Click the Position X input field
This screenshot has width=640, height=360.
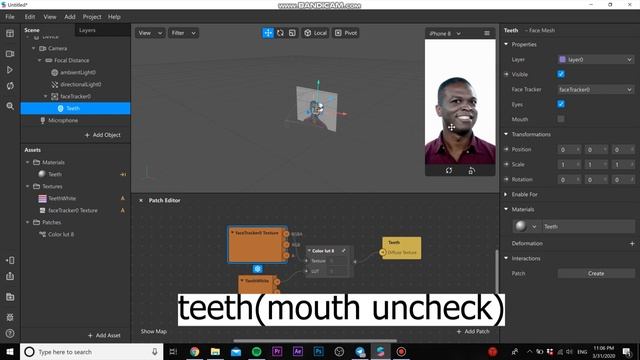tap(569, 149)
